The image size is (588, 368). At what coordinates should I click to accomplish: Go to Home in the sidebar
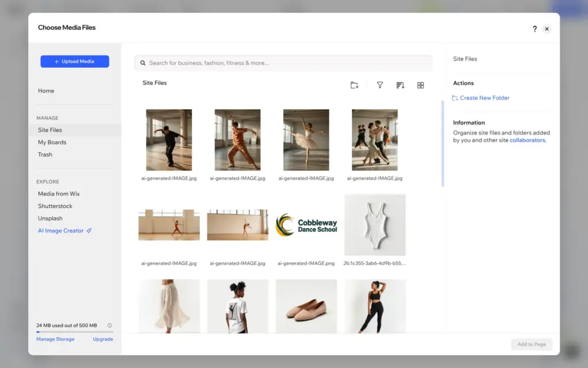tap(46, 91)
